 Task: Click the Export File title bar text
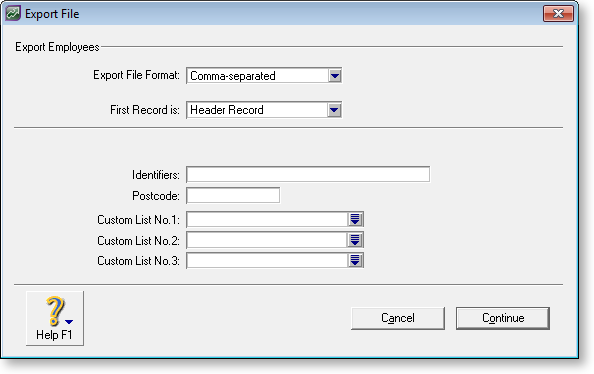[52, 14]
